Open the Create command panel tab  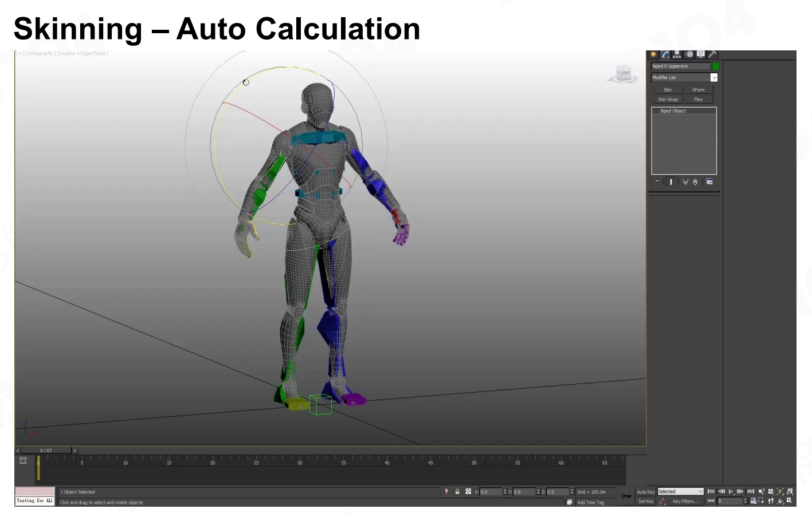click(653, 54)
